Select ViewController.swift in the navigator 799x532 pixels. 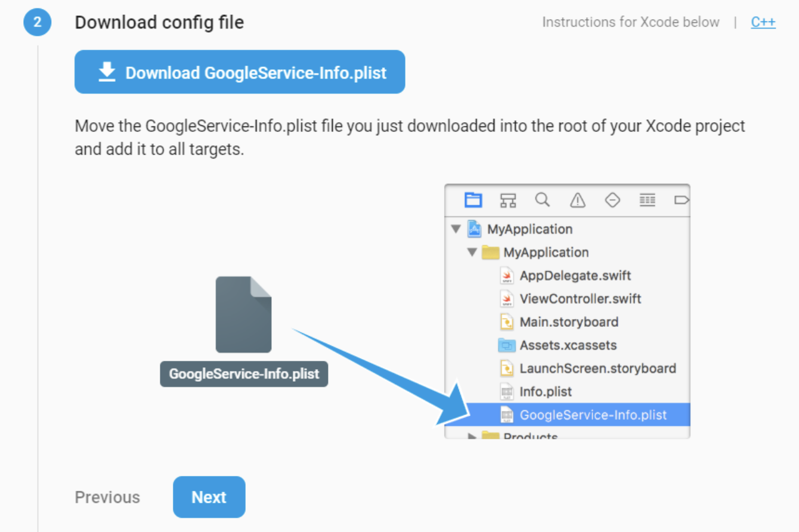tap(568, 299)
